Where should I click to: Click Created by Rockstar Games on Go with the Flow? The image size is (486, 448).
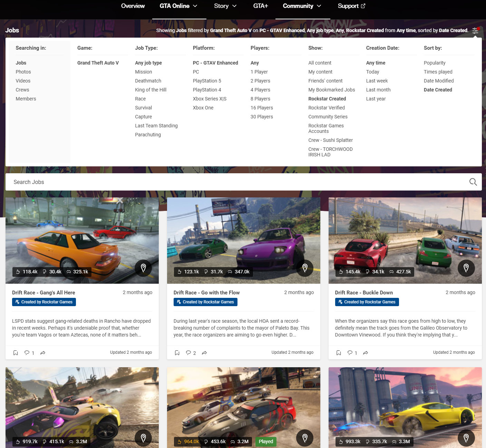click(x=205, y=302)
